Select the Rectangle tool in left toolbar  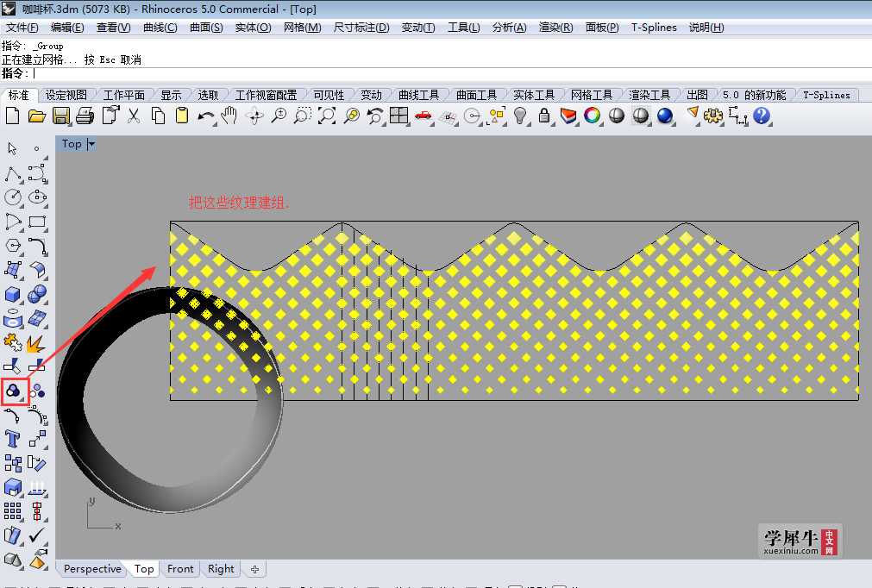[37, 222]
